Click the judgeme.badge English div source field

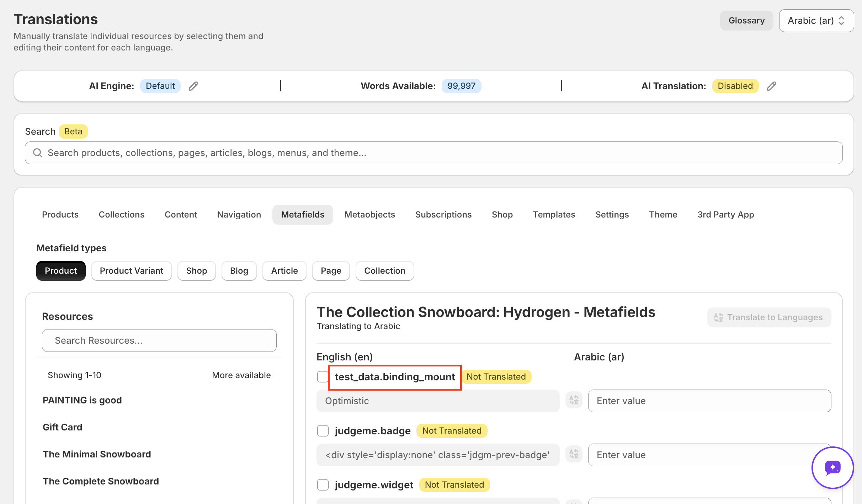(438, 455)
